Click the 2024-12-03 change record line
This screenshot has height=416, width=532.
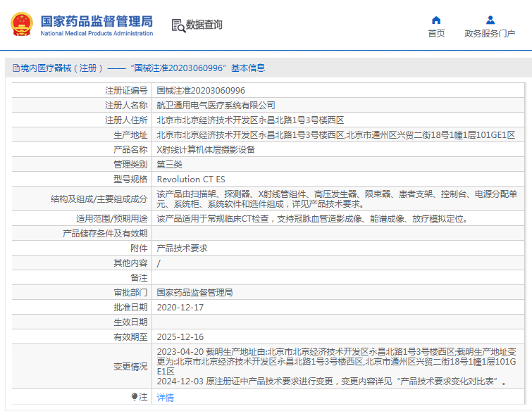pyautogui.click(x=333, y=382)
